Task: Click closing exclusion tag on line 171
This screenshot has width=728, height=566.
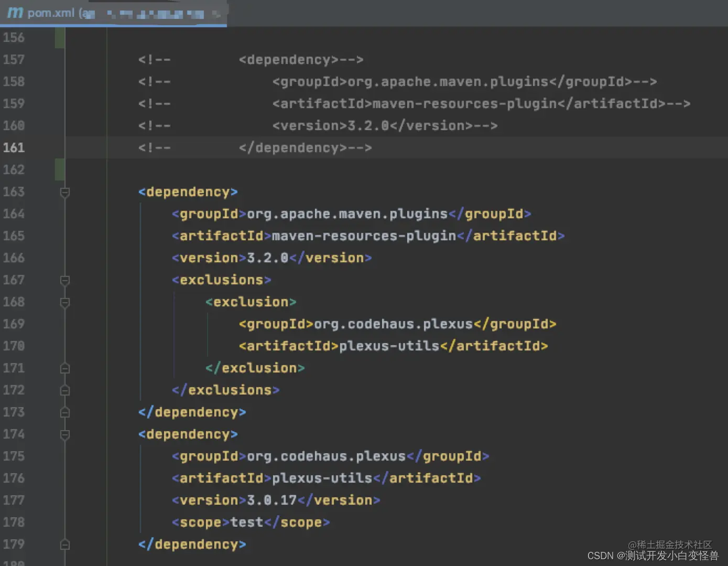Action: pos(255,368)
